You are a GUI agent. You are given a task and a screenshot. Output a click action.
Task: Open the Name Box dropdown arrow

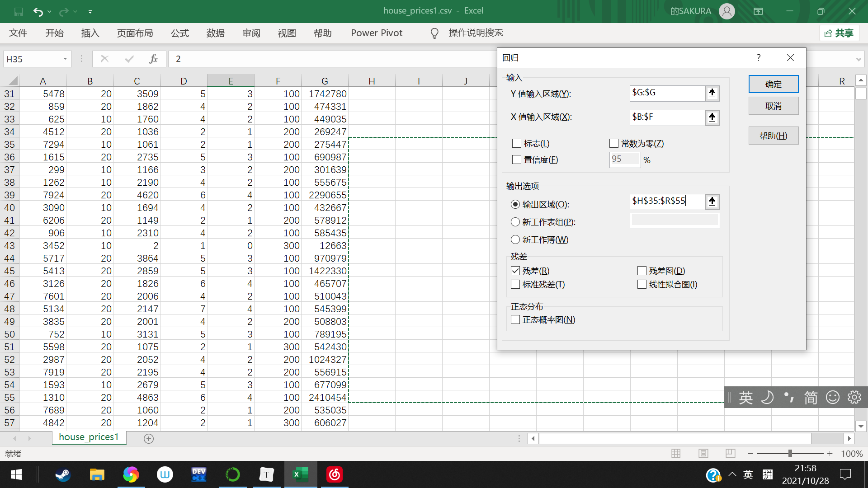65,59
